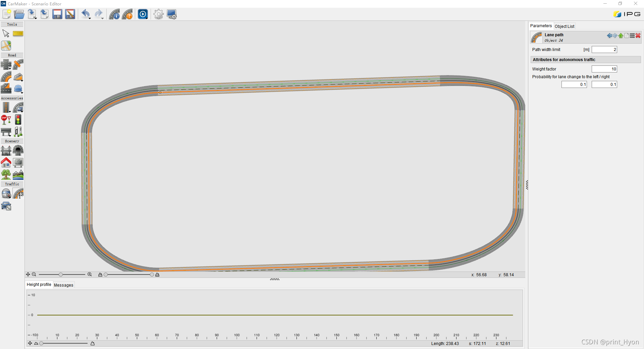The width and height of the screenshot is (644, 349).
Task: Open dropdown arrow next to Undo
Action: pyautogui.click(x=90, y=18)
